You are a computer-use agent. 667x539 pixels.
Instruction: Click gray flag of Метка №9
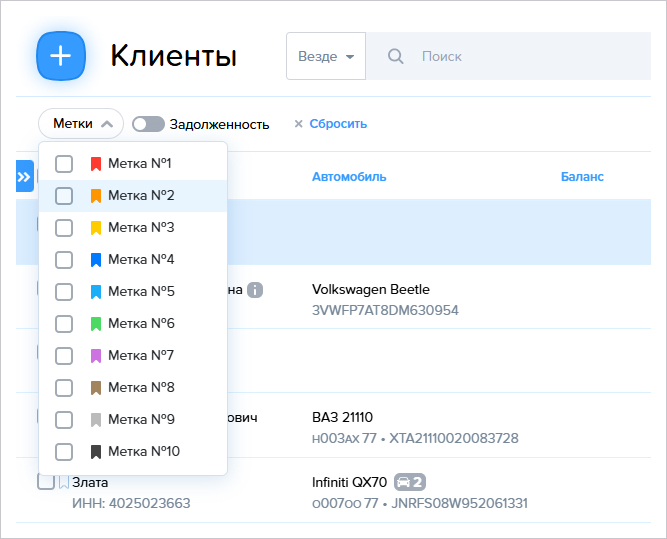coord(96,419)
